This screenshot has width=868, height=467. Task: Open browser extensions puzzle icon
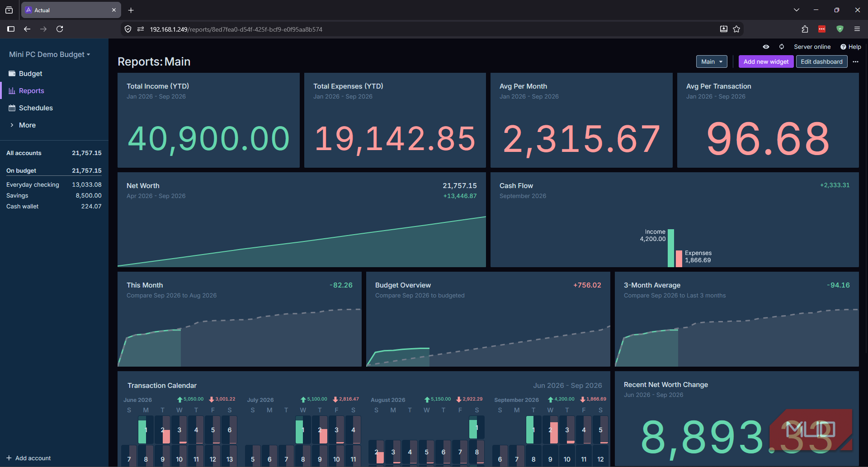coord(805,29)
